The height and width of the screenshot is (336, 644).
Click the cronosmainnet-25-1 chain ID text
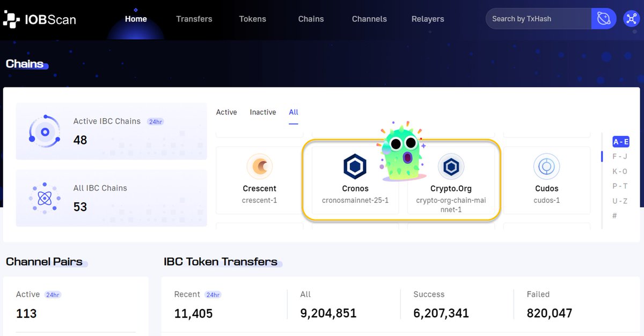point(355,200)
